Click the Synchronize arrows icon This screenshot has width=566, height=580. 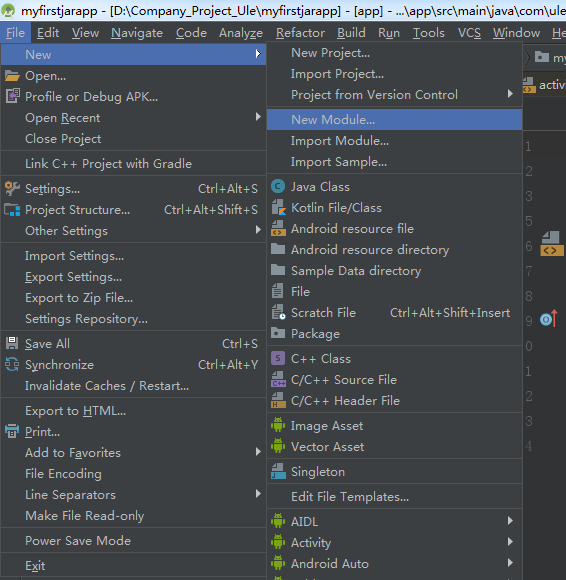[12, 364]
